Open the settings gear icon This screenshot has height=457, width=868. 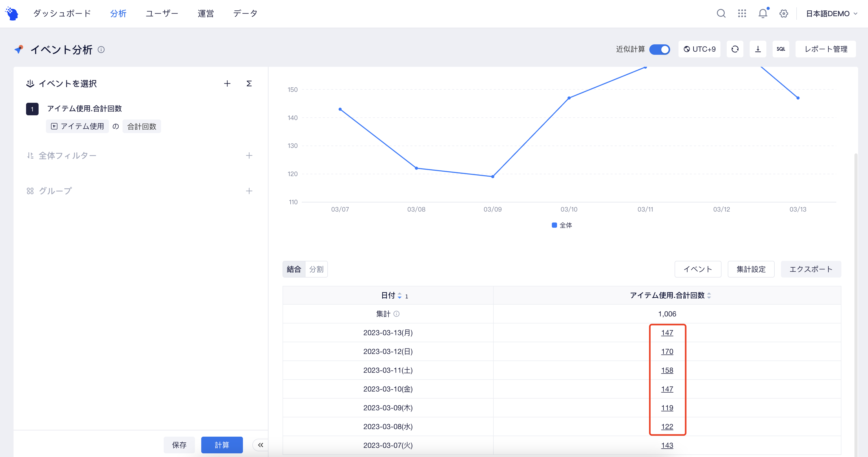[784, 14]
